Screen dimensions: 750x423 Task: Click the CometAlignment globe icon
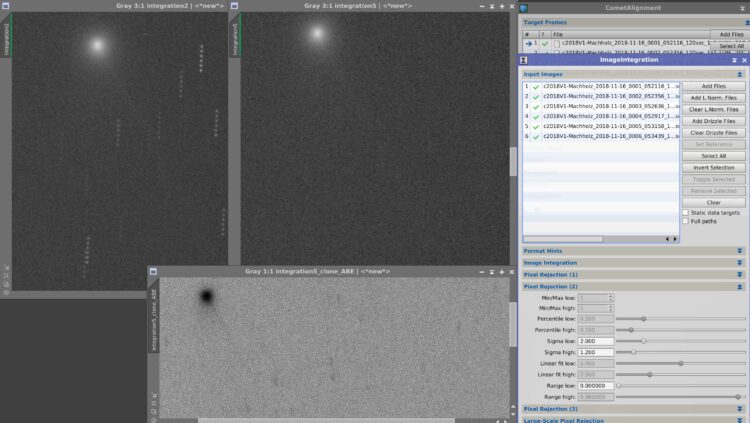click(x=524, y=8)
